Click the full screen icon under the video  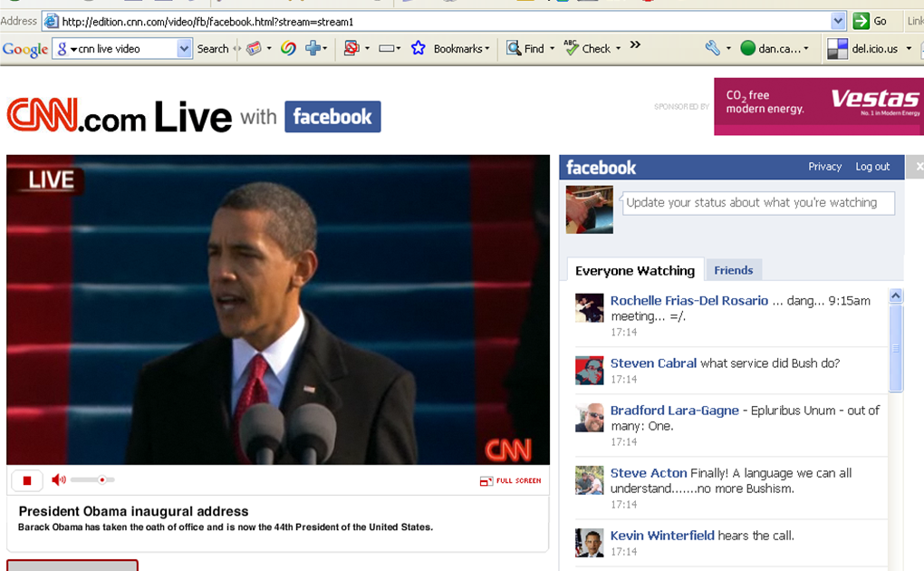(486, 481)
